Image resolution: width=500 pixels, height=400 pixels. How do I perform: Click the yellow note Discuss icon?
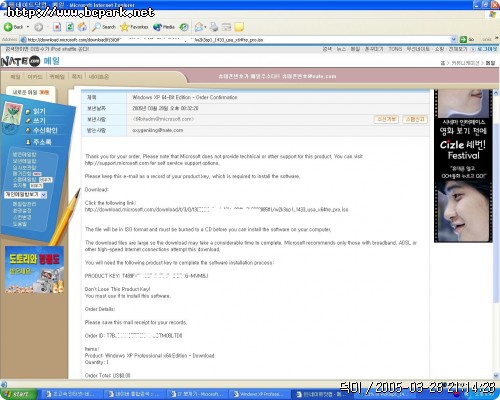[x=239, y=27]
